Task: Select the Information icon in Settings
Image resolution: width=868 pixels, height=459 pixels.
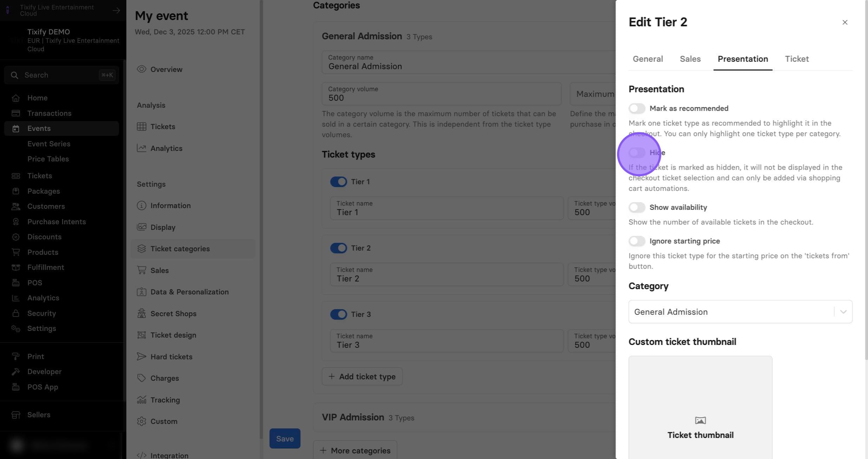Action: click(141, 205)
